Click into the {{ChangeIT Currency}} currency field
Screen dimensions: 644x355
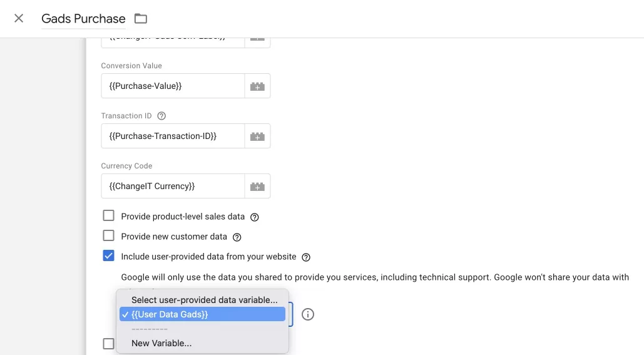173,186
